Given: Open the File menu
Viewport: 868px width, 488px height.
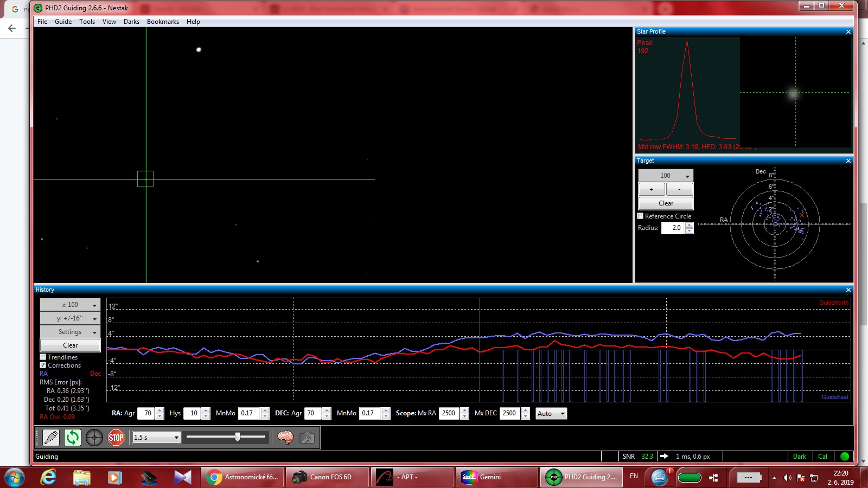Looking at the screenshot, I should click(42, 22).
